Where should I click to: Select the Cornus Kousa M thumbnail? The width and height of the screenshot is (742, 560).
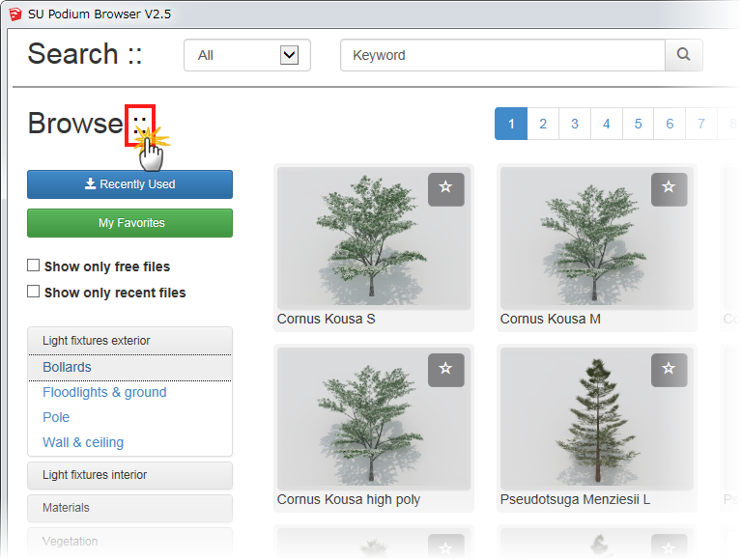(x=596, y=238)
